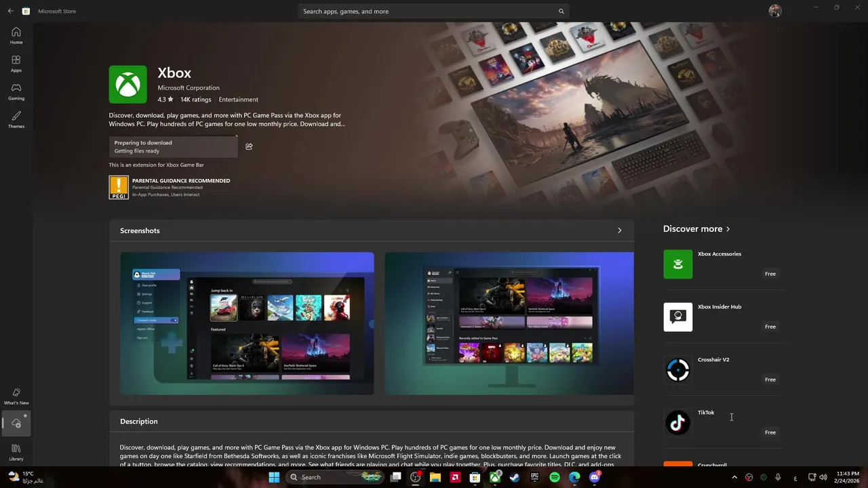This screenshot has height=488, width=868.
Task: Open the Xbox Insider Hub title
Action: coord(719,307)
